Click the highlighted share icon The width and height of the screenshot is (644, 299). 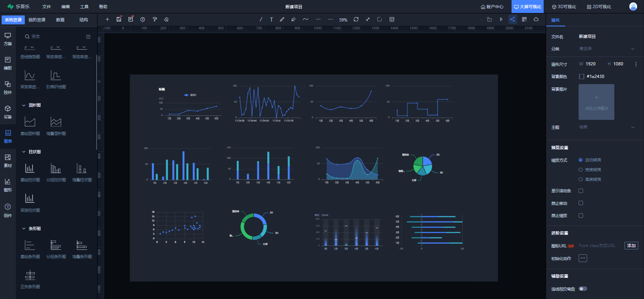click(512, 19)
